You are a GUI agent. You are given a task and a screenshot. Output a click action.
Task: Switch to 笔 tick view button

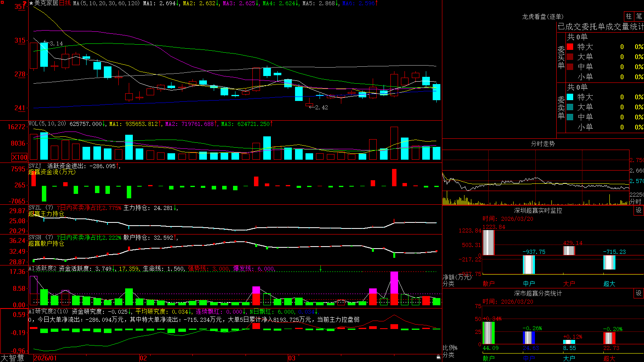click(639, 16)
